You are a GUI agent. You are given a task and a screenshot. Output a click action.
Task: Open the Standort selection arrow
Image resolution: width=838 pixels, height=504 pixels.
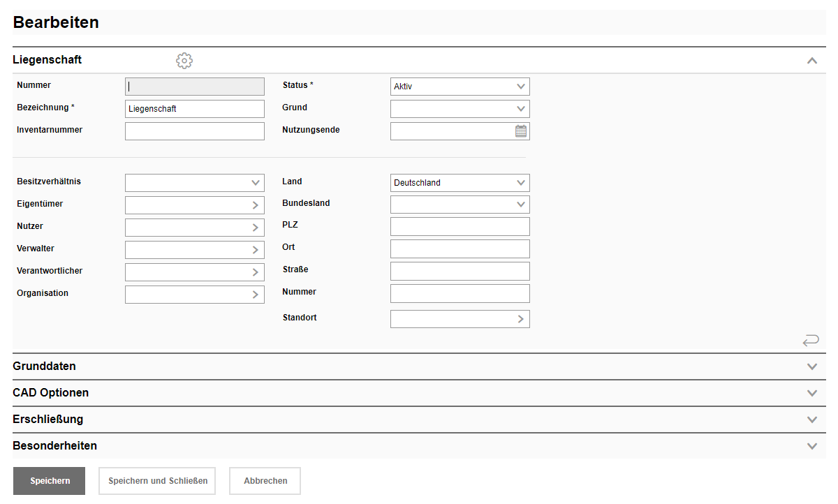pyautogui.click(x=521, y=319)
